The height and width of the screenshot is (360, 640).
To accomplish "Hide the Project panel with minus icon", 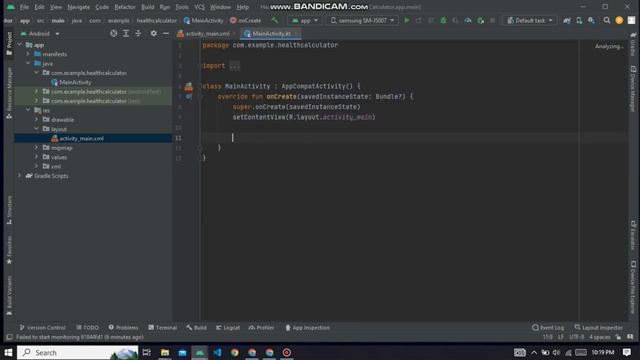I will pos(166,33).
